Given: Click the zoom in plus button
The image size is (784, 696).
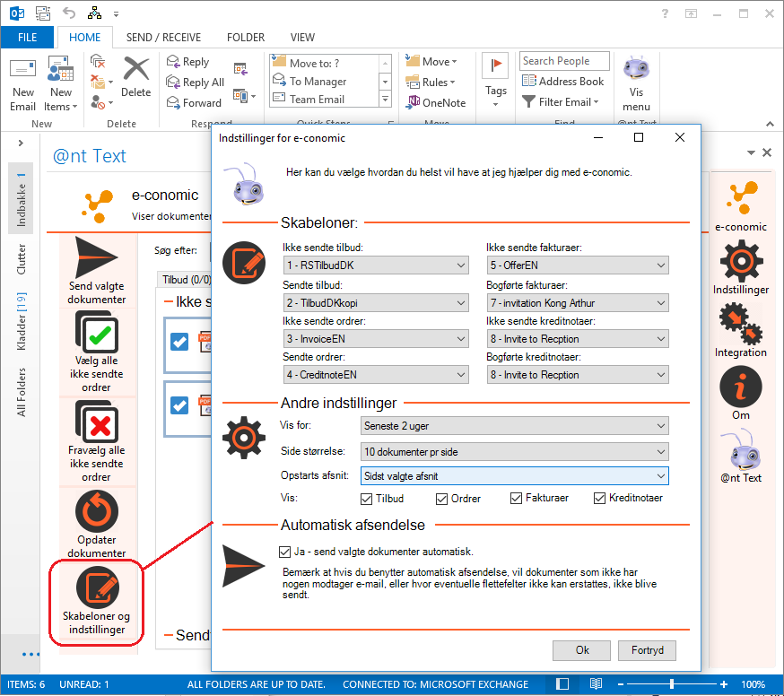Looking at the screenshot, I should (x=724, y=683).
